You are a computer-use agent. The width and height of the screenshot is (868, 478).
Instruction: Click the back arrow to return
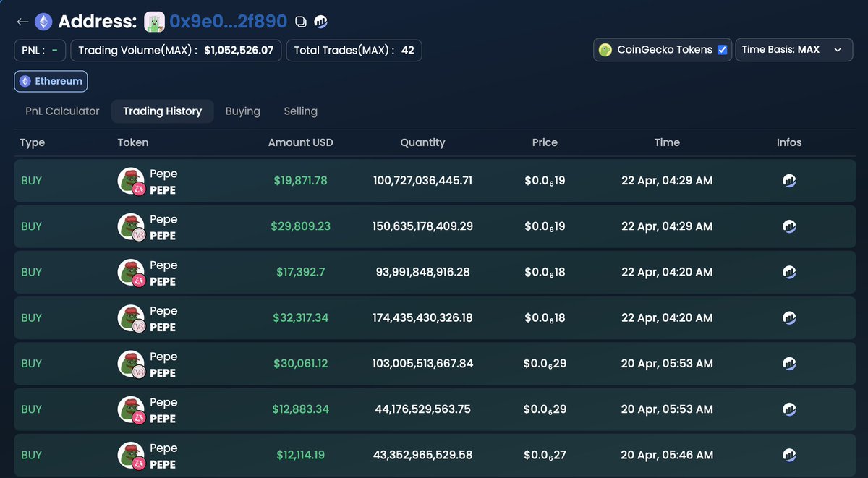pos(22,22)
